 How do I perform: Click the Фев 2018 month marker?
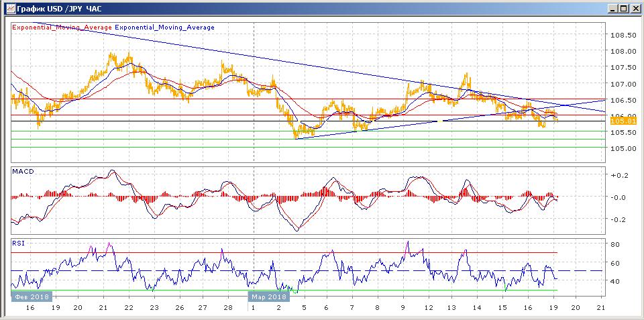pyautogui.click(x=31, y=295)
